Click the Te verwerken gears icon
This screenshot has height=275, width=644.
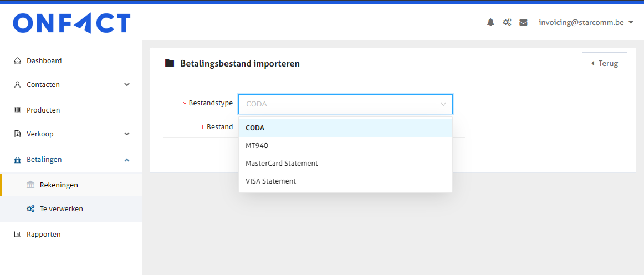point(30,209)
